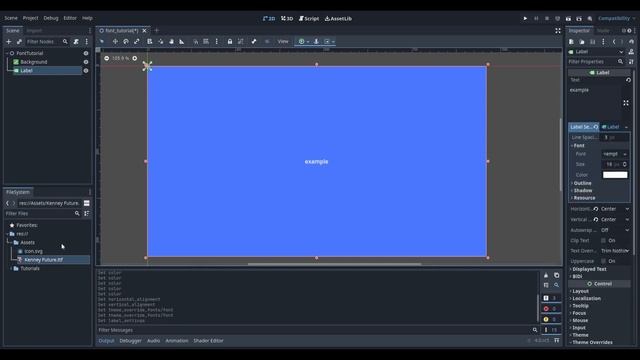Zoom in the 2D viewport
640x360 pixels.
tap(135, 58)
